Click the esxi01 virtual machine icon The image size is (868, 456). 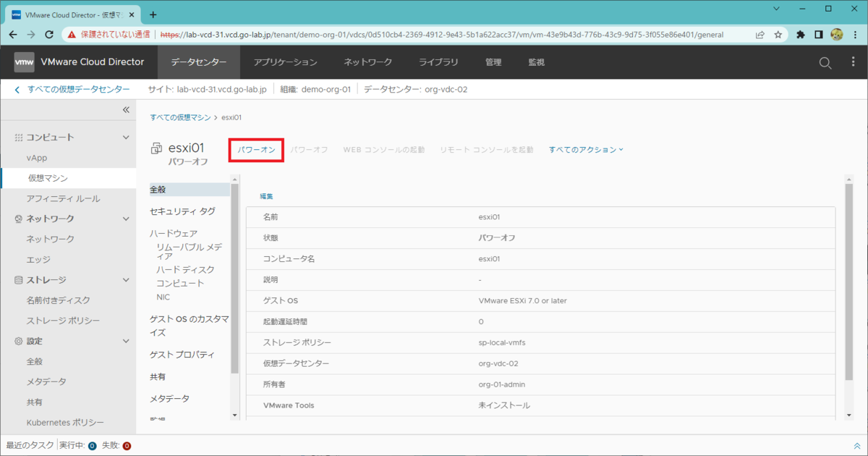tap(156, 148)
